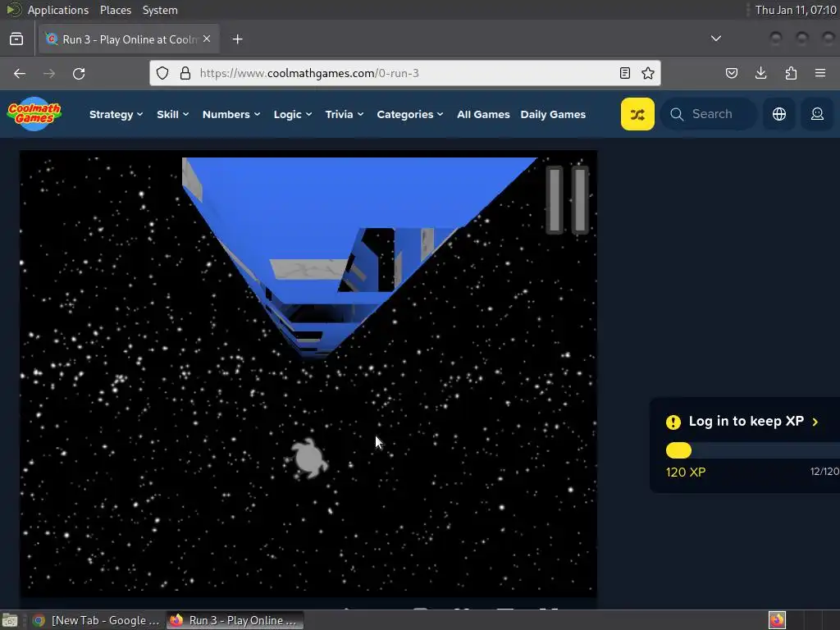Click the clock Thu Jan 11

pos(796,10)
